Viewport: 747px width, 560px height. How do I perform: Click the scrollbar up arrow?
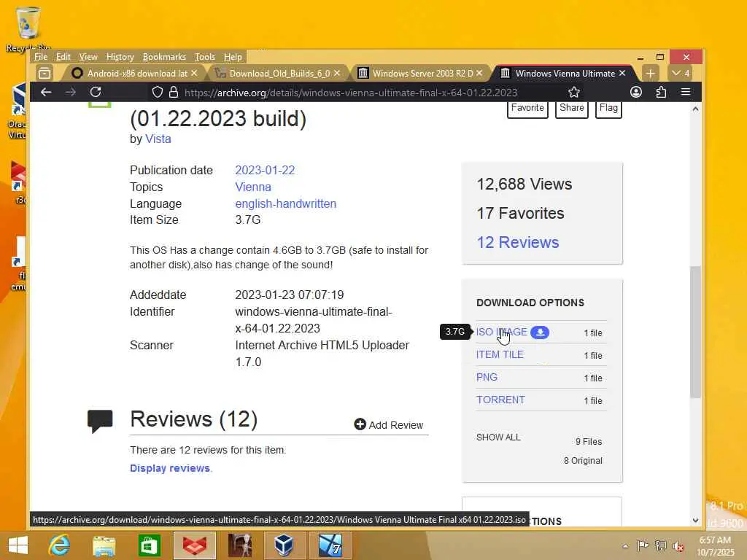[x=695, y=109]
